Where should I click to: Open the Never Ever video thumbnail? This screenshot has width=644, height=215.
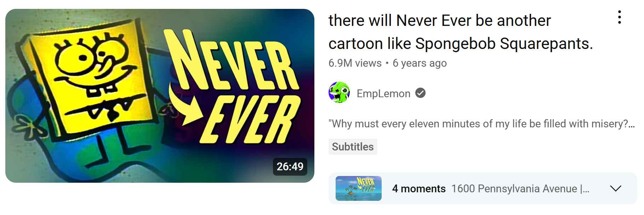(160, 96)
